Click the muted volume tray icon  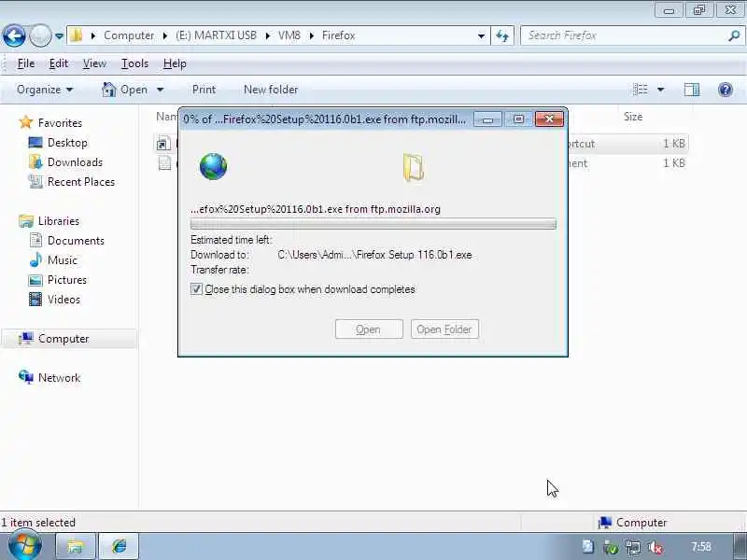point(656,547)
